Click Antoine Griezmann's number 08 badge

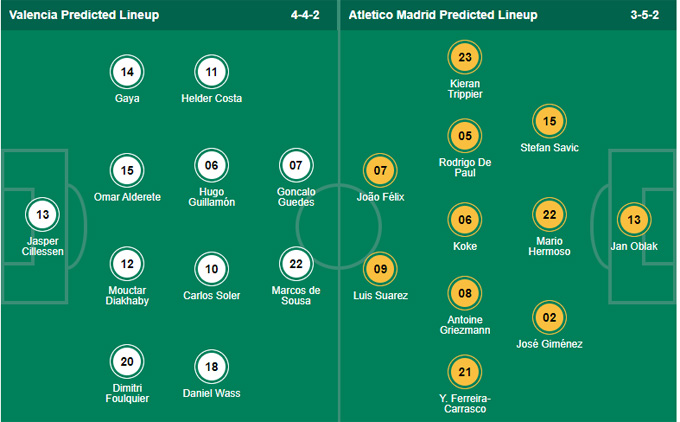tap(465, 293)
